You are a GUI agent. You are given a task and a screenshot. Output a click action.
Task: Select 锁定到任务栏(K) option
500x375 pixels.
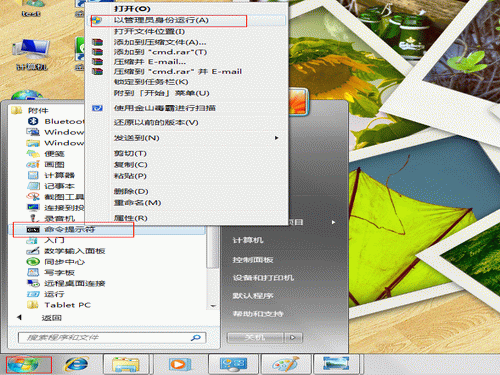[x=151, y=82]
